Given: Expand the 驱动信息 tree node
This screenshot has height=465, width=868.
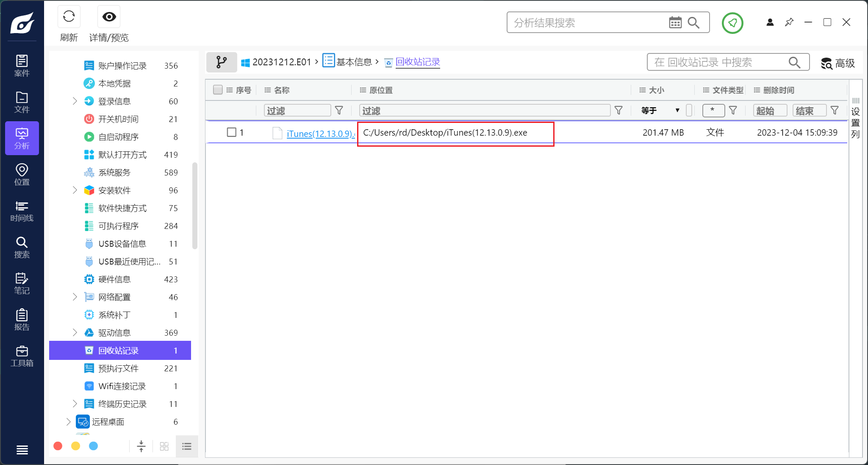Looking at the screenshot, I should [x=75, y=333].
